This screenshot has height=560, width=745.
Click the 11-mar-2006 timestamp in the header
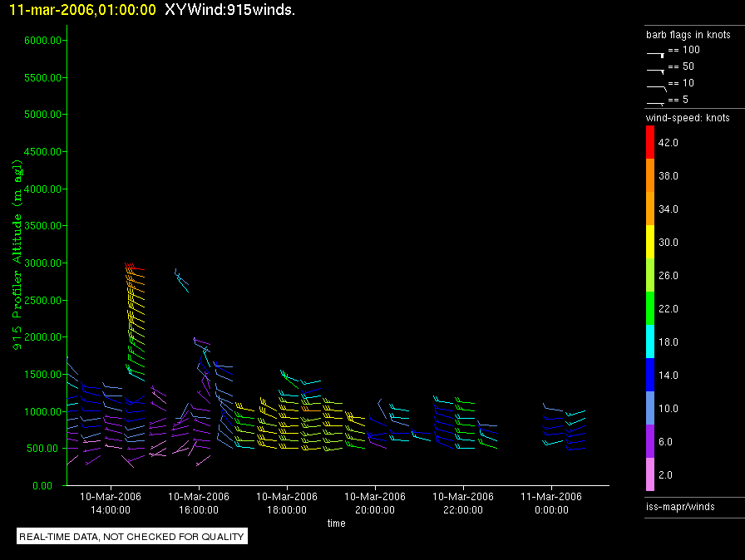pos(81,10)
